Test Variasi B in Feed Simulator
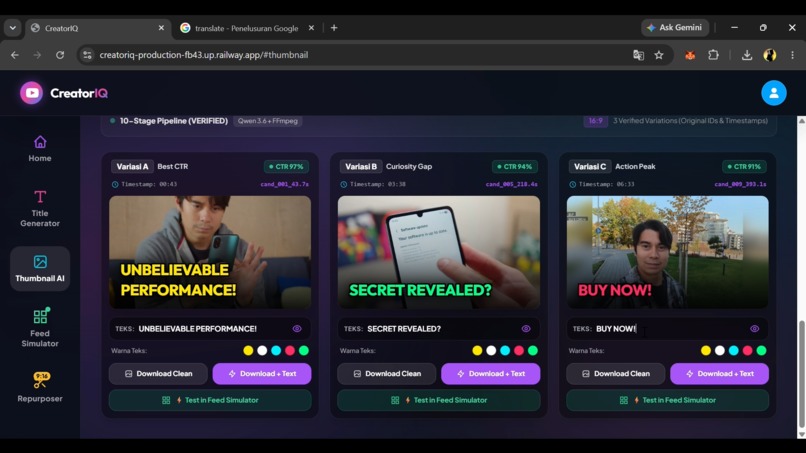Image resolution: width=806 pixels, height=453 pixels. click(439, 400)
